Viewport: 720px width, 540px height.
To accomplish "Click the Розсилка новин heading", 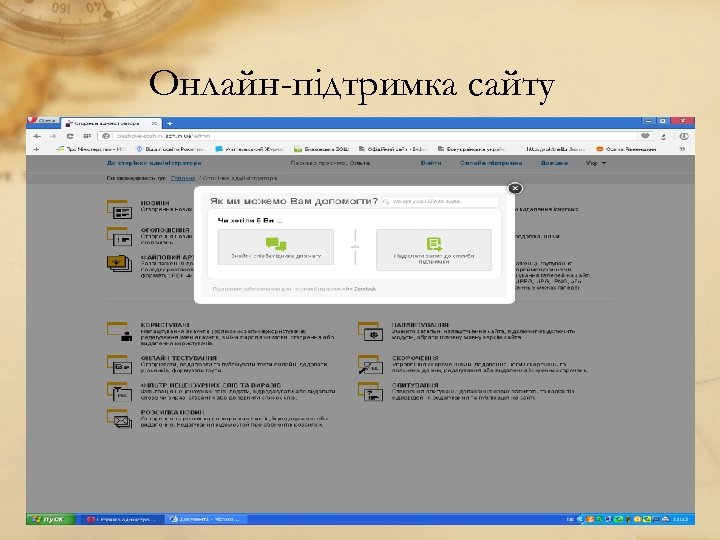I will pyautogui.click(x=172, y=412).
